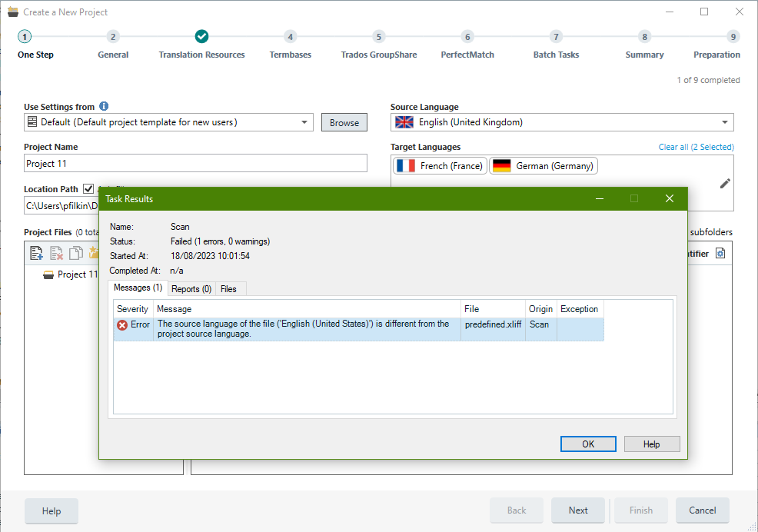The width and height of the screenshot is (758, 532).
Task: Click the Severity column header
Action: pos(134,309)
